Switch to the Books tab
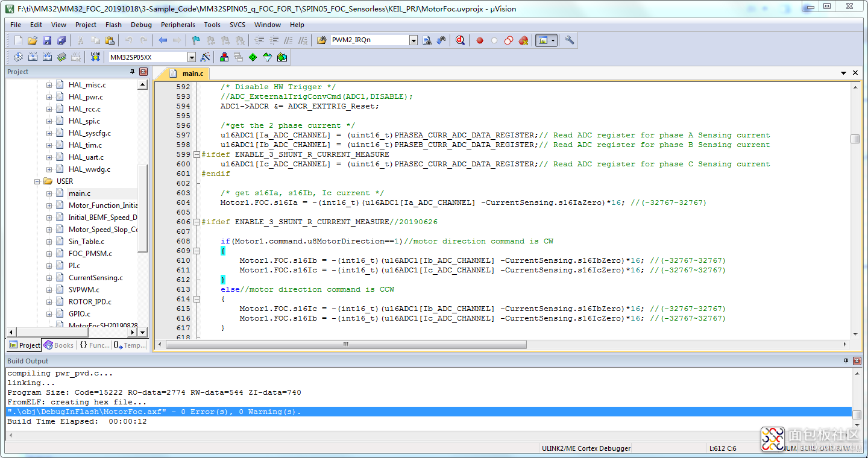This screenshot has width=868, height=458. point(58,345)
